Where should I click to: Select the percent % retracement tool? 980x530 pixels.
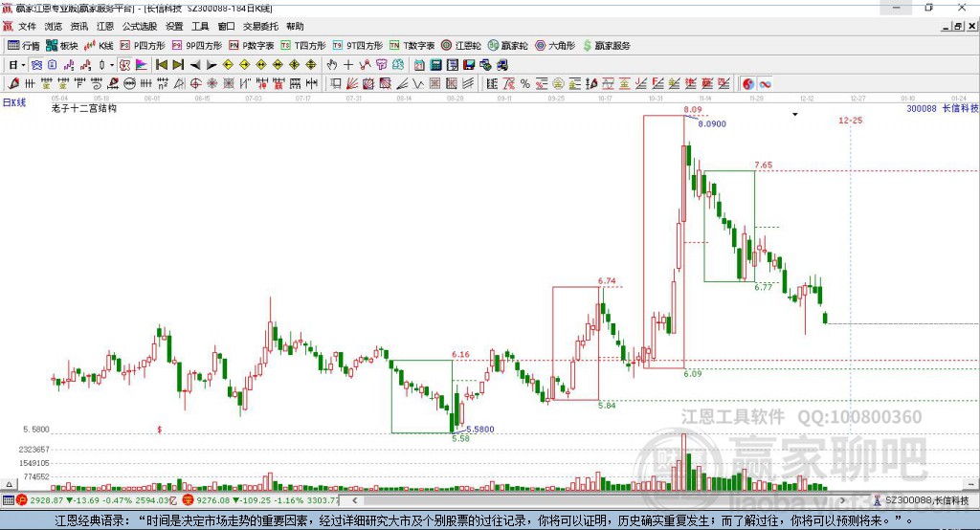tap(525, 84)
